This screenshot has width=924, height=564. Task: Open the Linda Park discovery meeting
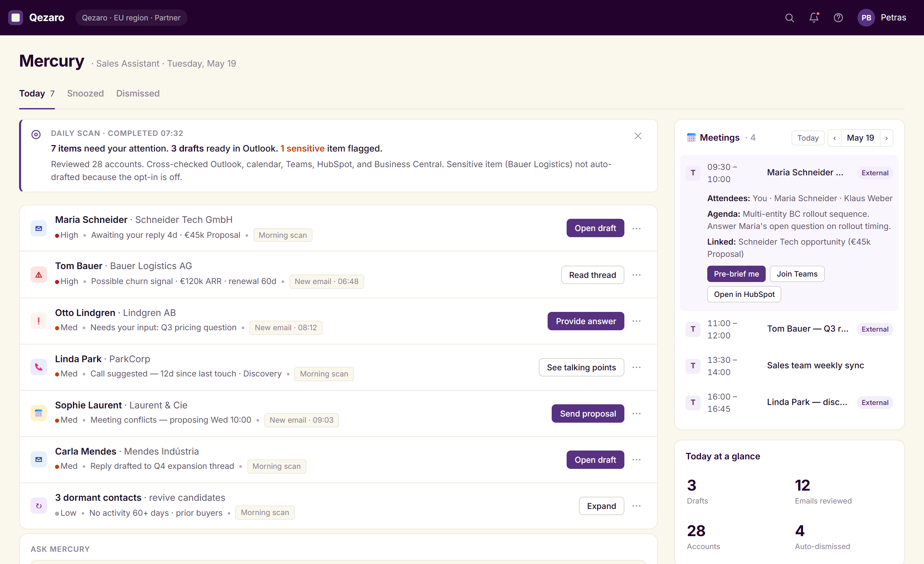click(789, 402)
